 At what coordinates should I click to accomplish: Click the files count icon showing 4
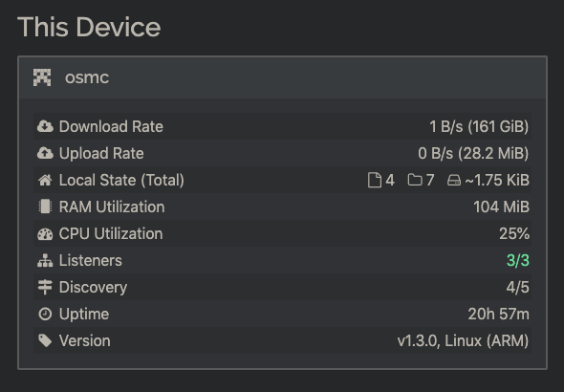tap(375, 180)
